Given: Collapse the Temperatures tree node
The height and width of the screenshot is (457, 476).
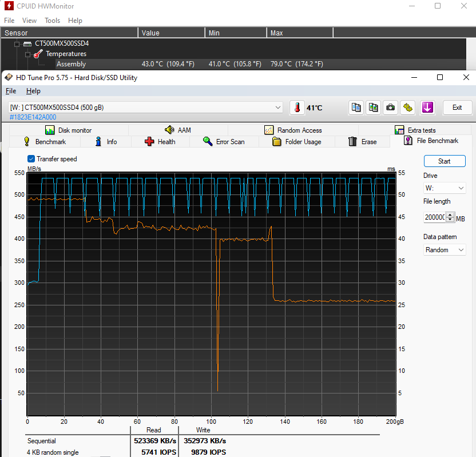Looking at the screenshot, I should coord(27,54).
